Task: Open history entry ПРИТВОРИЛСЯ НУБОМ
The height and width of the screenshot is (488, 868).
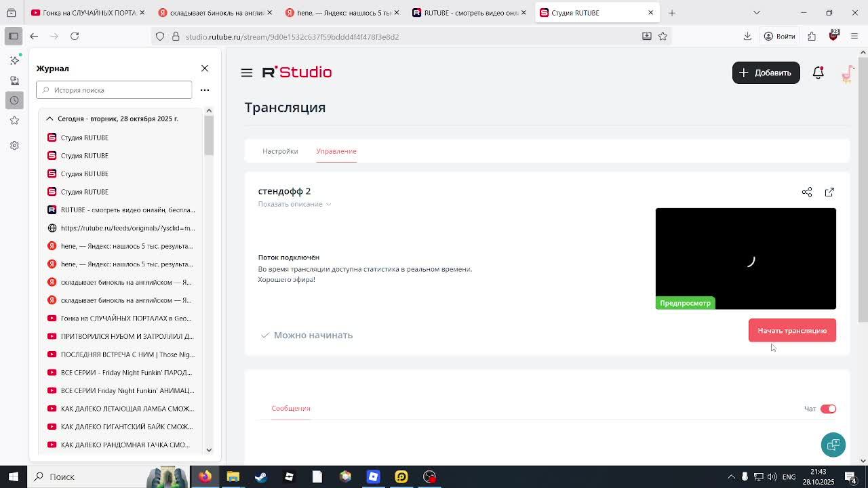Action: coord(121,336)
